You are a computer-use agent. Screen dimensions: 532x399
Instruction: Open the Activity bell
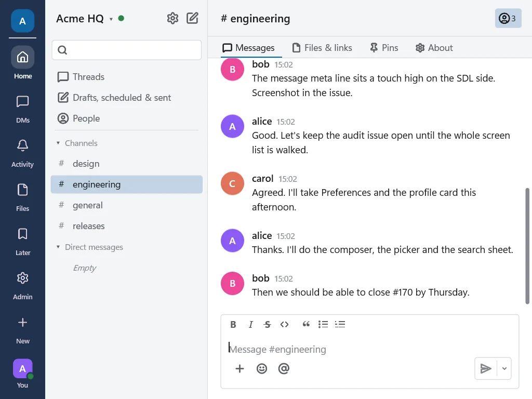pos(23,153)
